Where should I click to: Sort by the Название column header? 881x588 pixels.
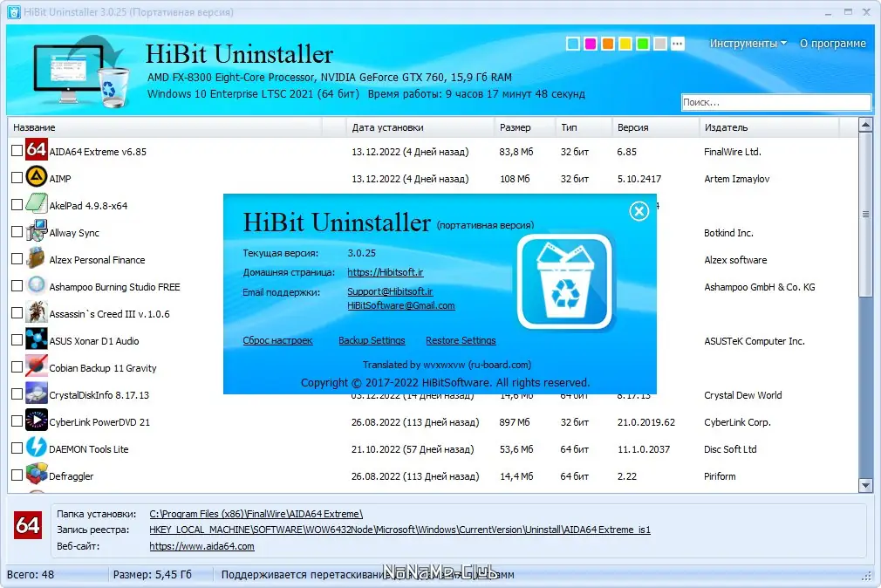(x=166, y=127)
